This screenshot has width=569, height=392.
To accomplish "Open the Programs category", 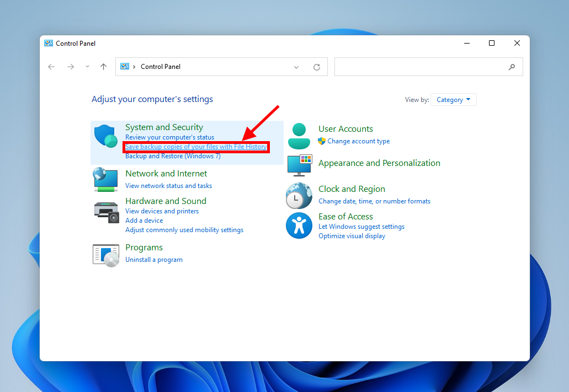I will [x=144, y=248].
